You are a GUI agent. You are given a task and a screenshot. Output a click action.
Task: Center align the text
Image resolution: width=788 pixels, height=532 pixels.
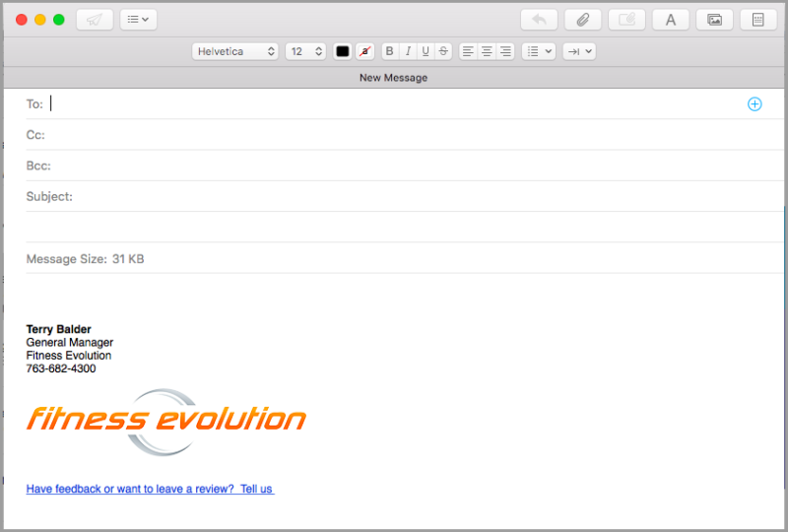[x=487, y=51]
